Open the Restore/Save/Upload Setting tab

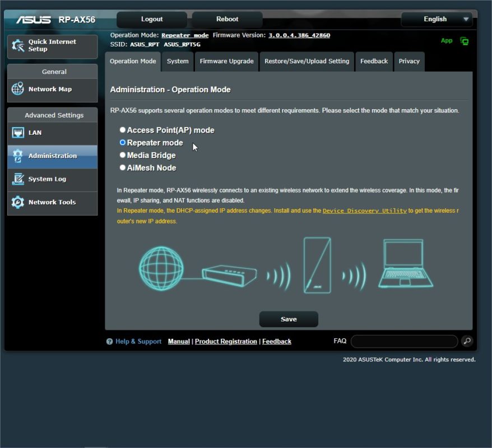point(307,62)
